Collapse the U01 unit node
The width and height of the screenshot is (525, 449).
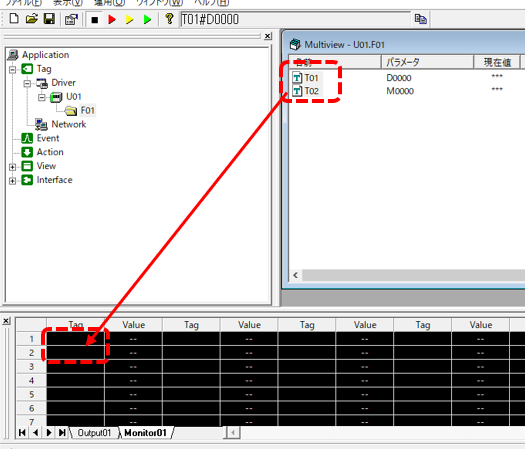coord(42,97)
